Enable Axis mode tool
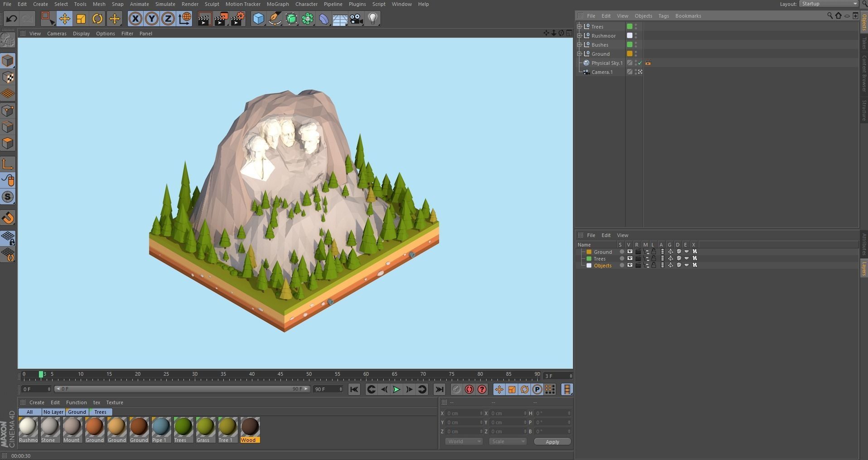This screenshot has width=868, height=460. [x=8, y=164]
